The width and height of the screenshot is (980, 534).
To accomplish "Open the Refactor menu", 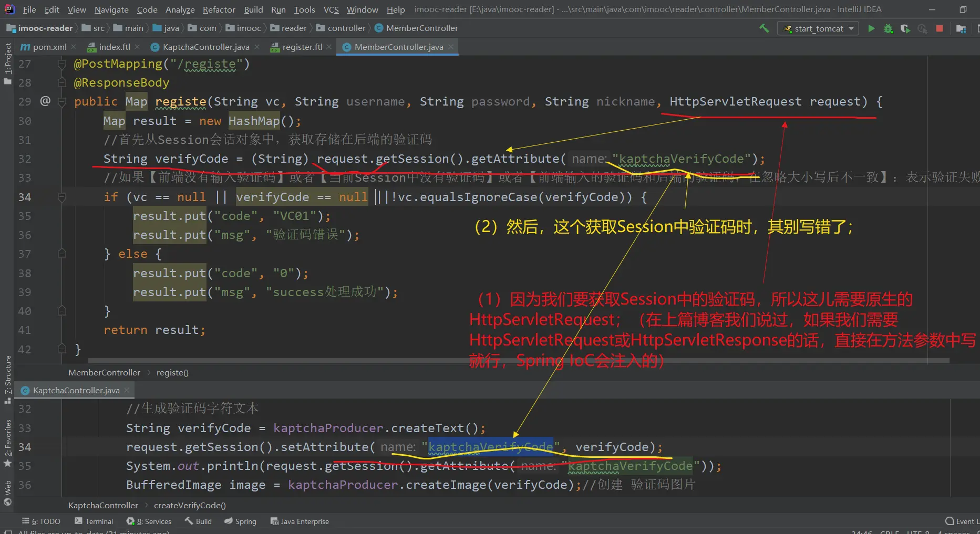I will click(219, 9).
